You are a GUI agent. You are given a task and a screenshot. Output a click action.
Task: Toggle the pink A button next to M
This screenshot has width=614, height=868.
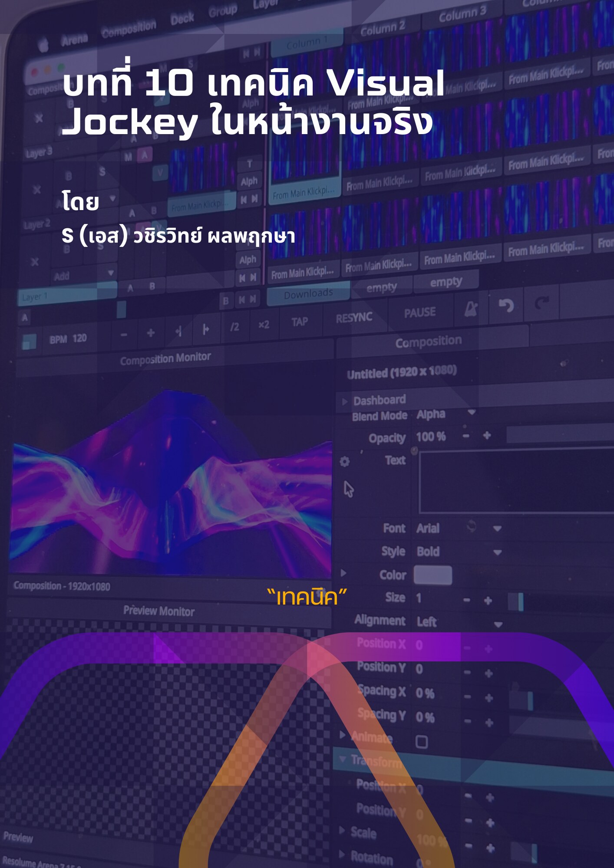pos(145,155)
